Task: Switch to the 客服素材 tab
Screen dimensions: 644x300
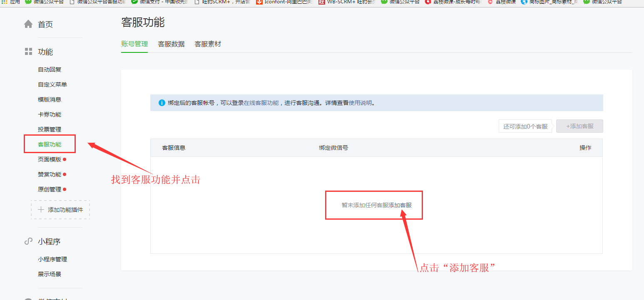Action: [x=208, y=44]
